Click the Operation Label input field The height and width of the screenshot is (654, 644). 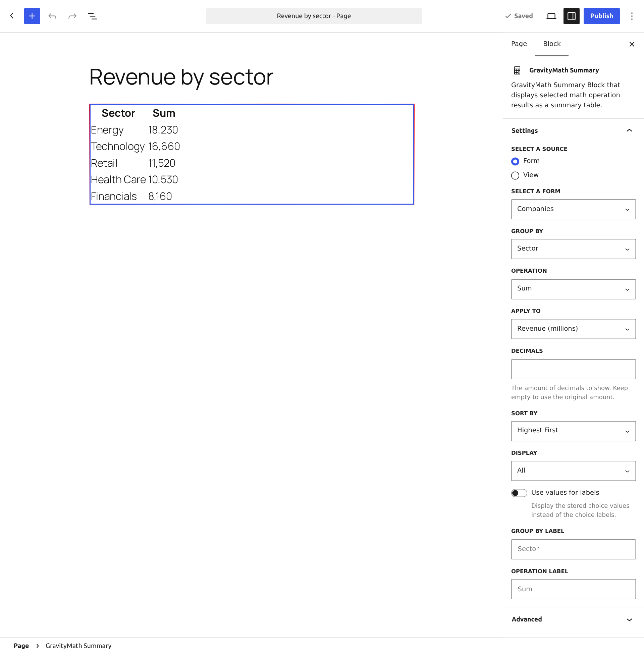(x=573, y=589)
